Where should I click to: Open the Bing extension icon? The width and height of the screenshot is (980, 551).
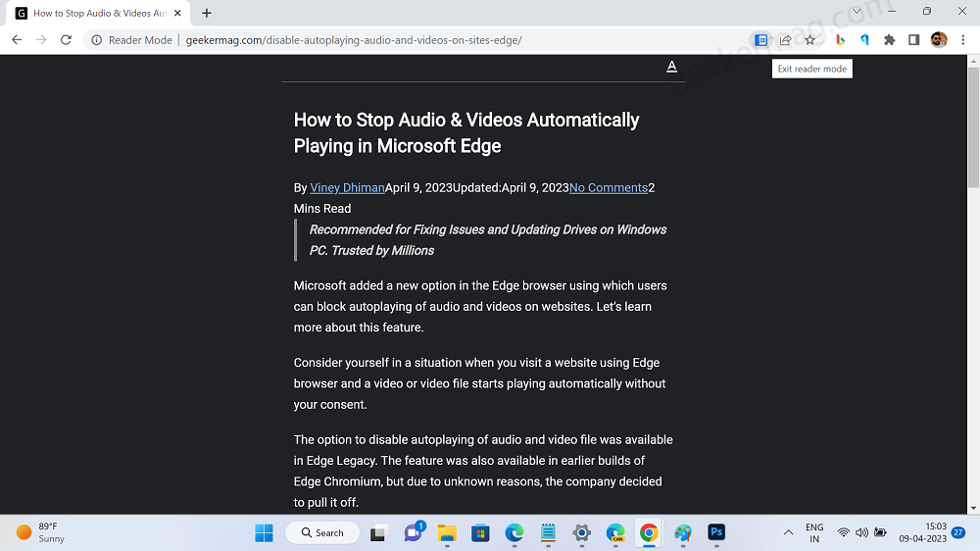pos(840,40)
